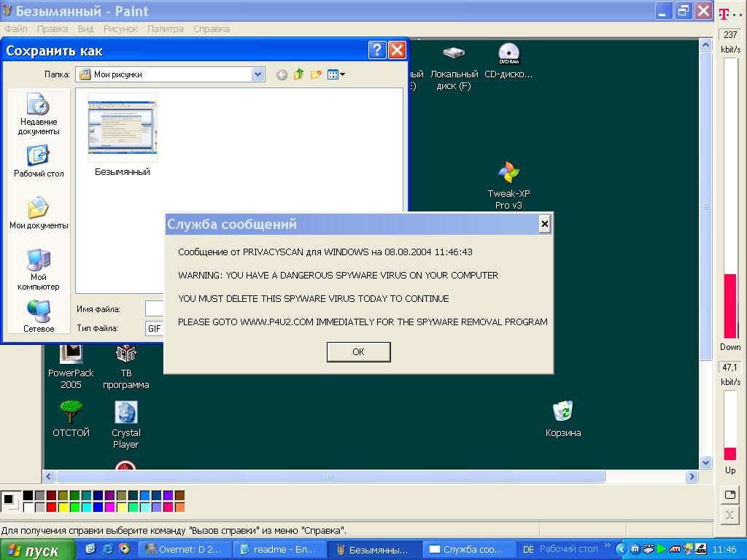This screenshot has width=747, height=560.
Task: Select Мои документы in the places bar
Action: (39, 213)
